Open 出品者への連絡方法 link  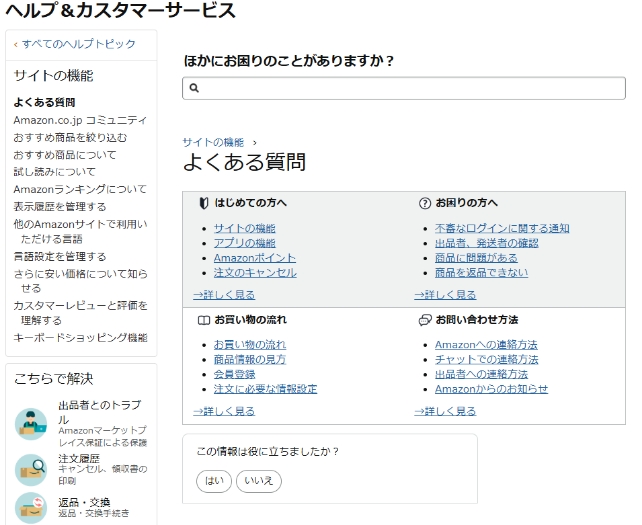pos(481,374)
